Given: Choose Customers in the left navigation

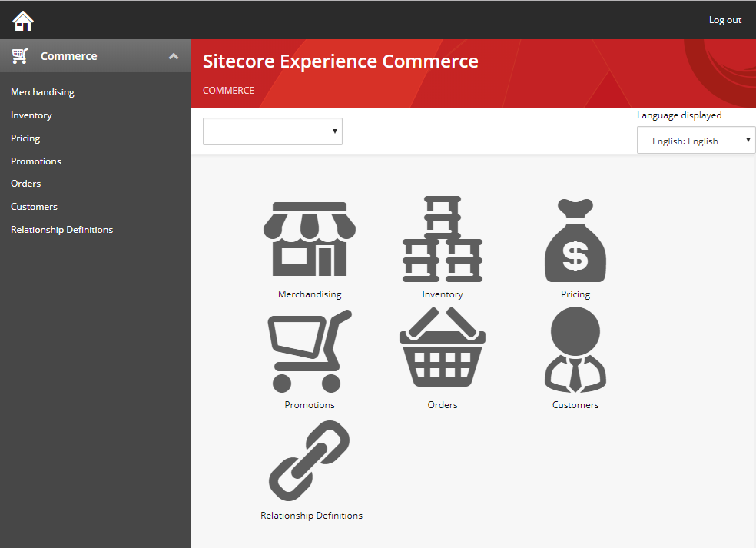Looking at the screenshot, I should click(x=34, y=206).
